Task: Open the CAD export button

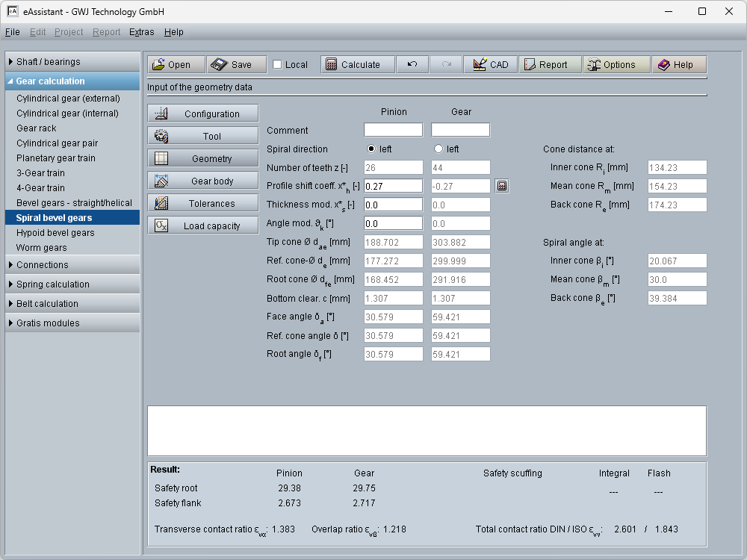Action: [490, 65]
